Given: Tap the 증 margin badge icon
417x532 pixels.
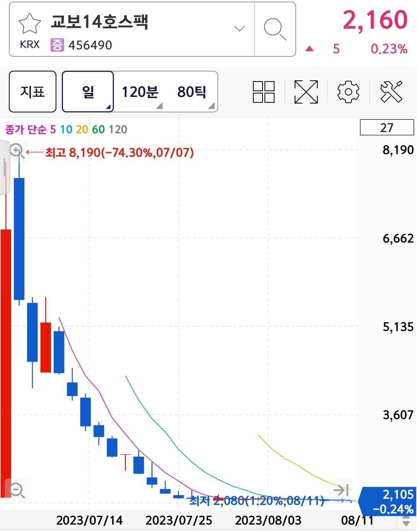Looking at the screenshot, I should tap(57, 45).
